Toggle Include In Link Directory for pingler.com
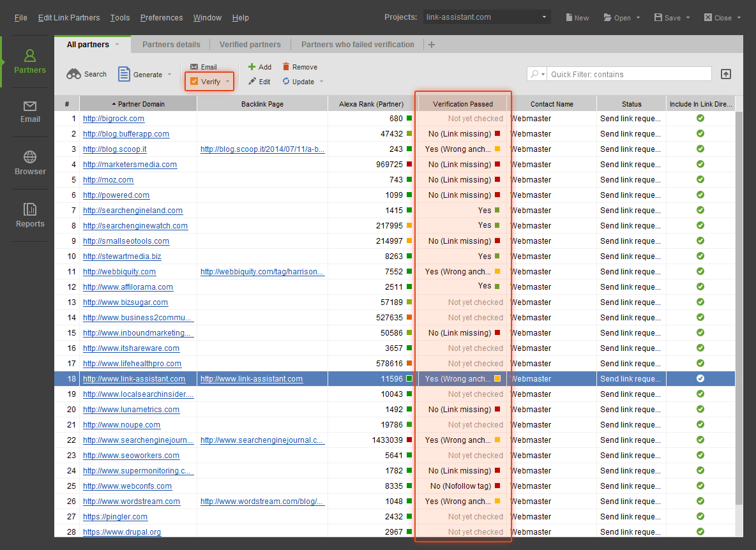Viewport: 756px width, 550px height. (x=700, y=516)
